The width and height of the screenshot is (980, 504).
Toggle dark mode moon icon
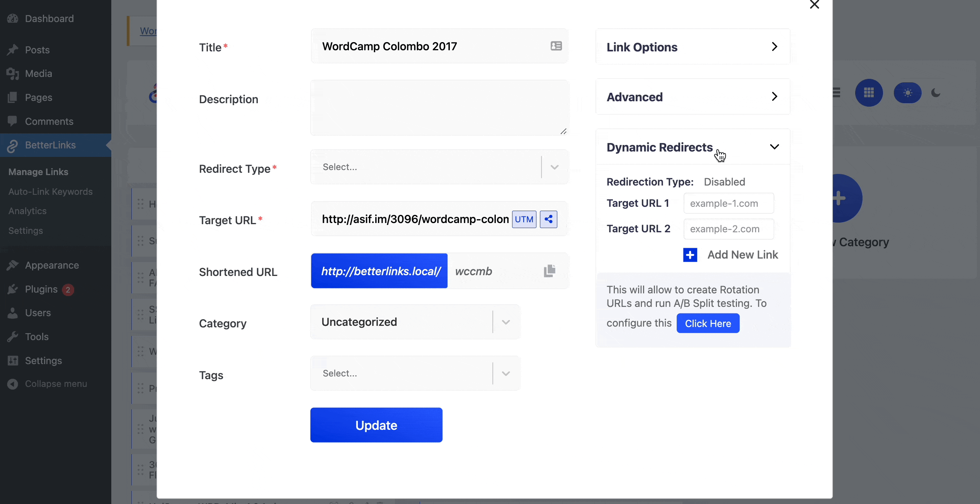[x=936, y=93]
